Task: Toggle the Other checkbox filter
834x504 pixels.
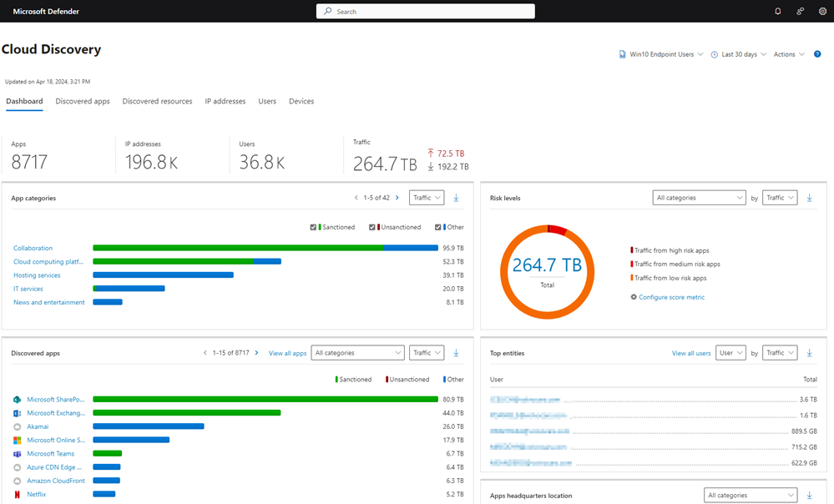Action: tap(438, 227)
